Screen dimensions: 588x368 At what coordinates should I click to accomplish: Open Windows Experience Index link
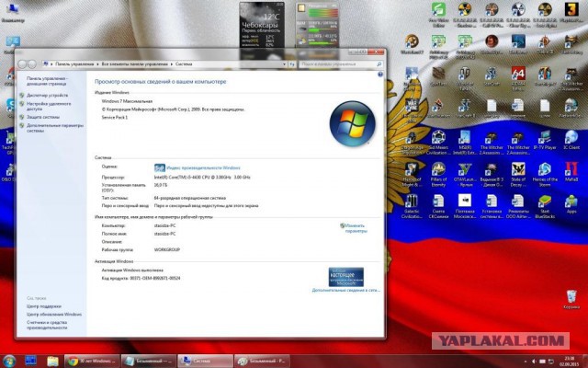point(203,167)
